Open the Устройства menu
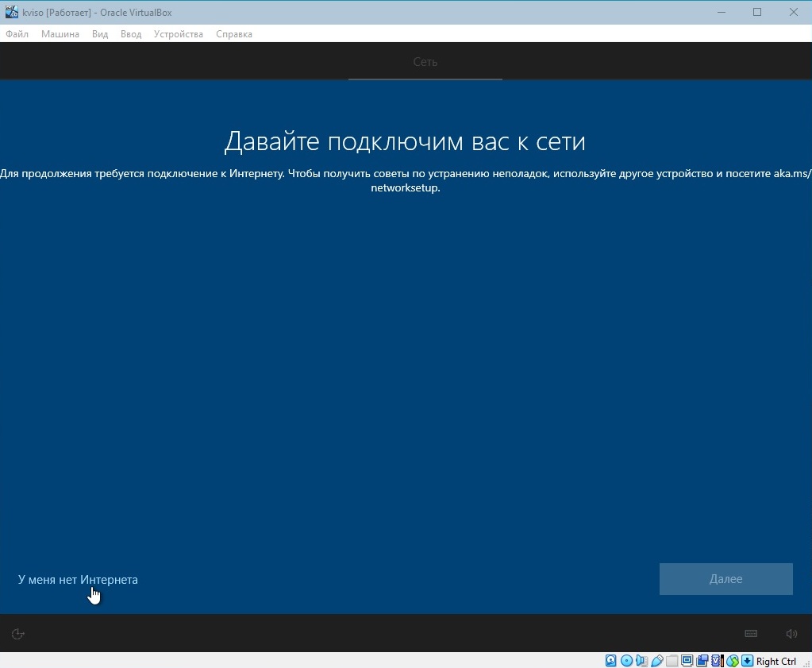Image resolution: width=812 pixels, height=668 pixels. click(x=179, y=34)
